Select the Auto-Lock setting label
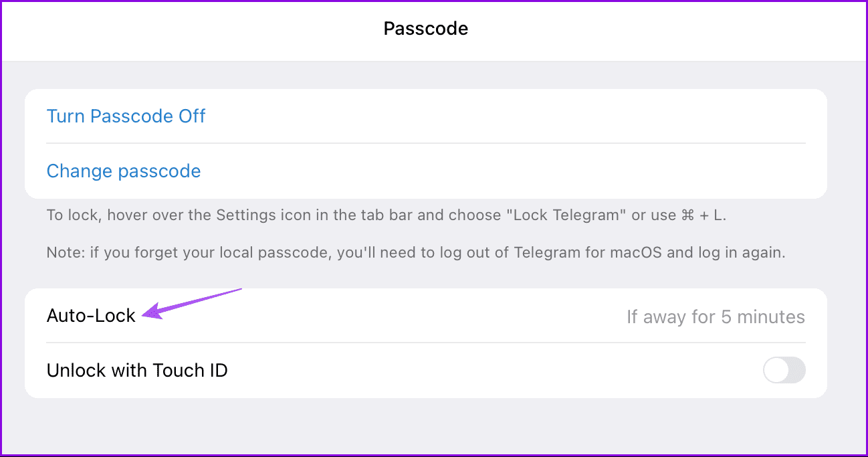 [x=90, y=315]
